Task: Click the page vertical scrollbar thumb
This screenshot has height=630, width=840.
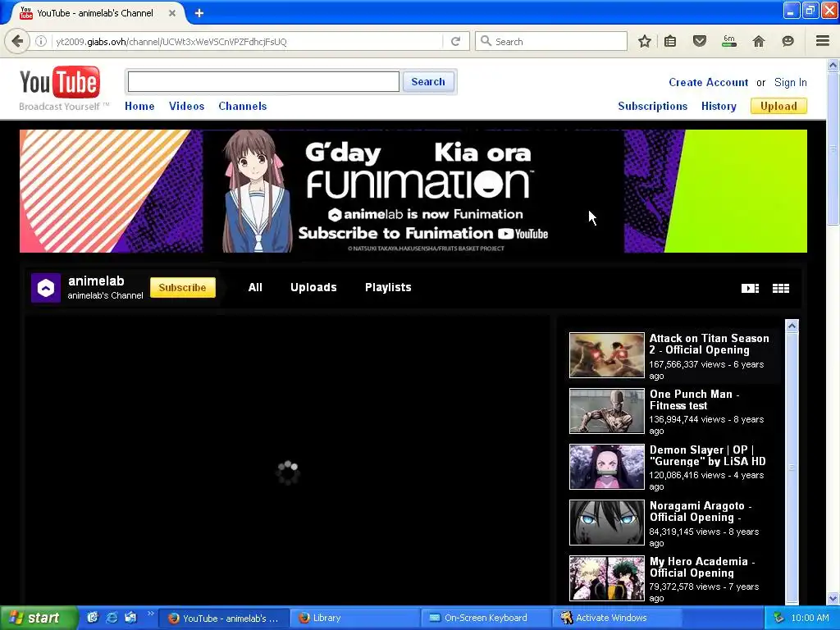Action: [833, 148]
